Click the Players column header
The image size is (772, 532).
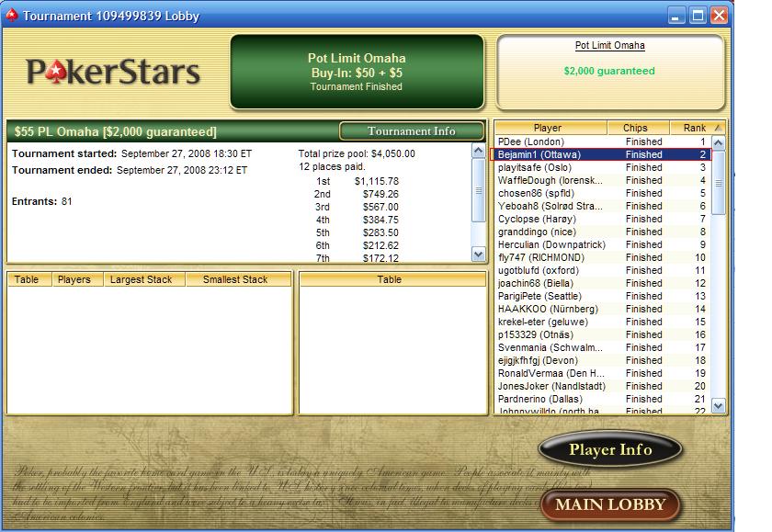[77, 279]
